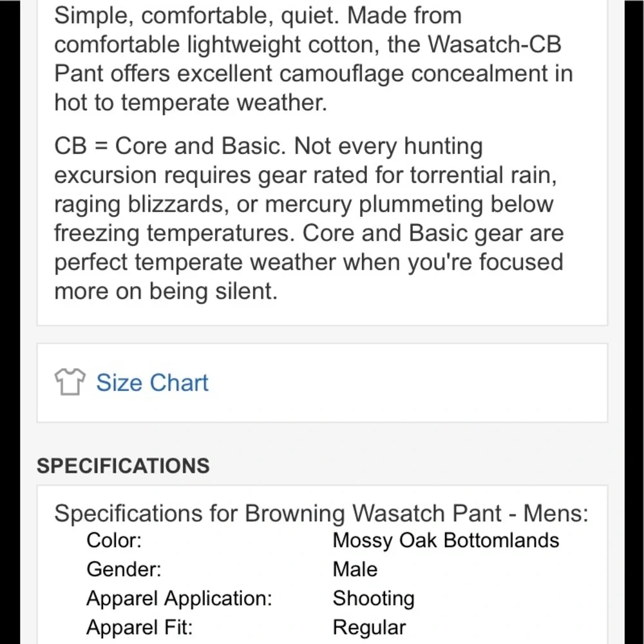Open the Size Chart link
This screenshot has width=644, height=644.
[x=152, y=383]
